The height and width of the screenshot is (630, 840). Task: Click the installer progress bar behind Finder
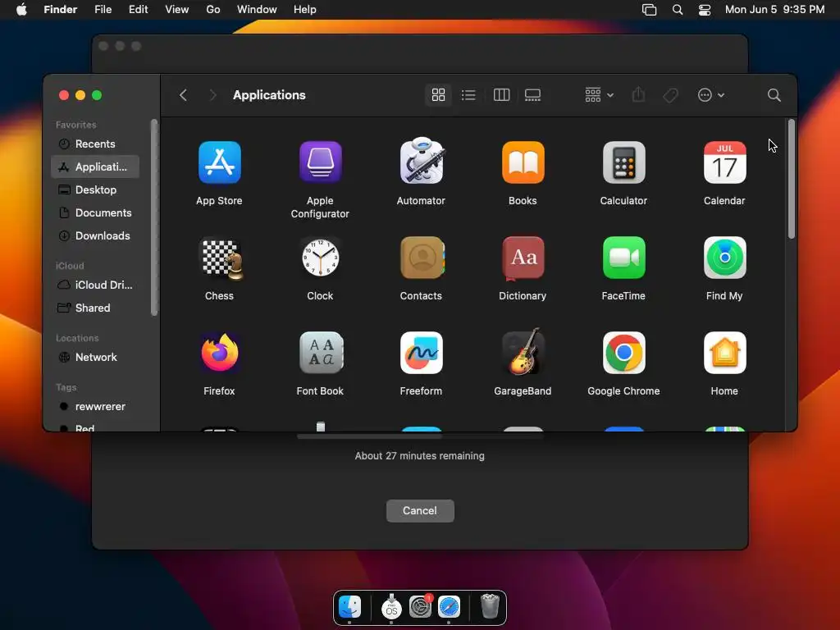coord(421,436)
